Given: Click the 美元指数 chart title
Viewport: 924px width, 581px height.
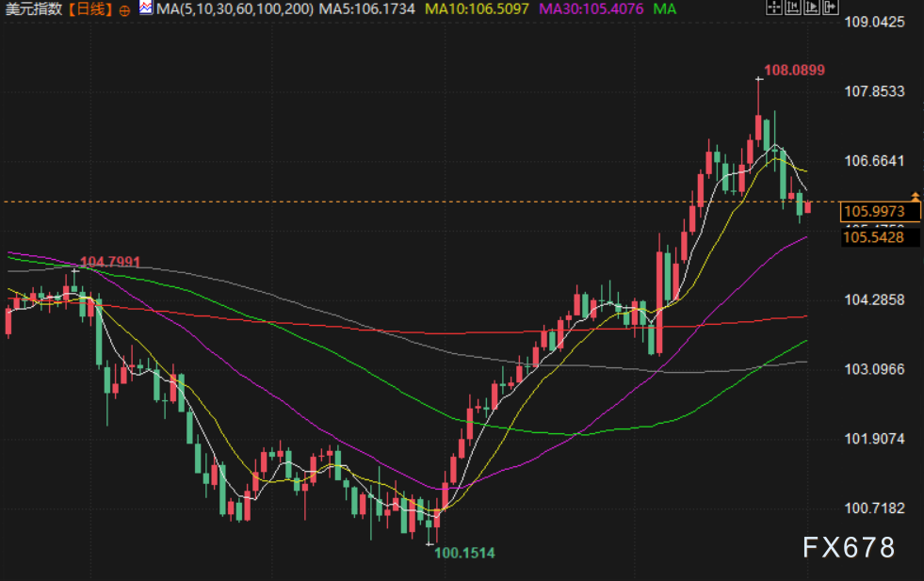Looking at the screenshot, I should click(34, 9).
